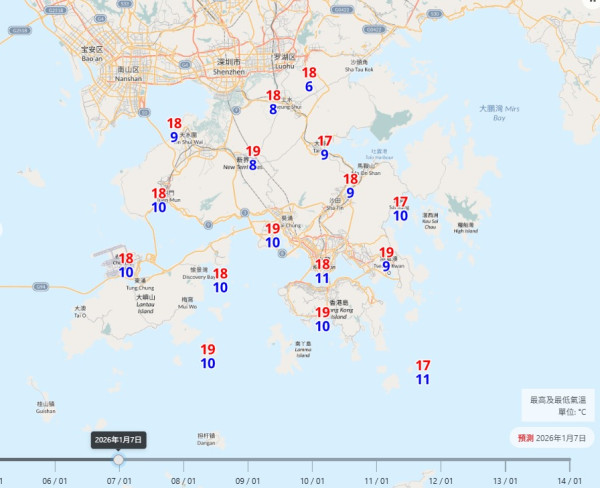Select 13/01 on the date timeline
The height and width of the screenshot is (488, 600).
505,481
